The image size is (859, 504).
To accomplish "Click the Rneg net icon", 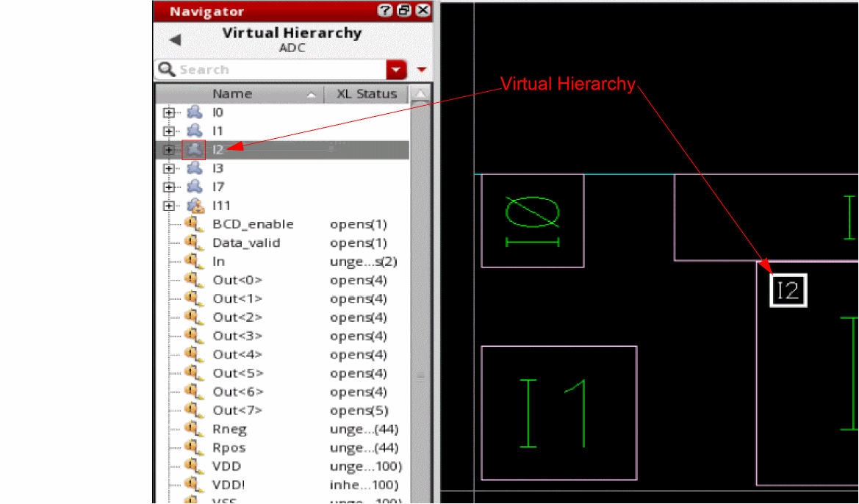I will point(193,428).
